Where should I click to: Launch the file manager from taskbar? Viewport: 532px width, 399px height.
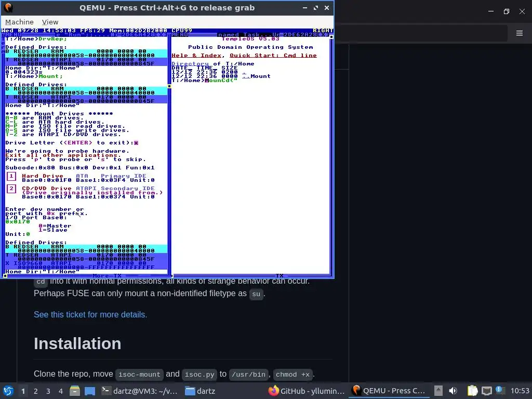tap(75, 391)
